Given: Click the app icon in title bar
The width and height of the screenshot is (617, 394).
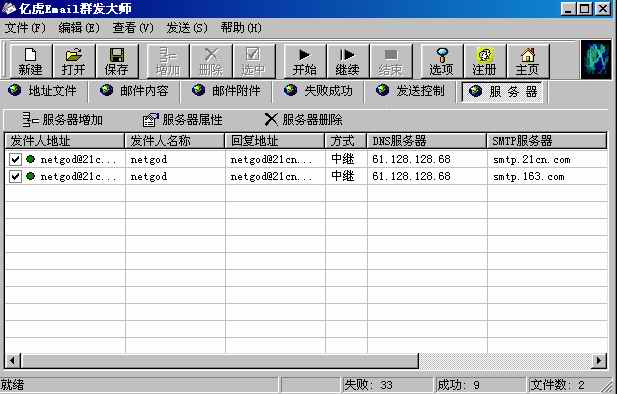Looking at the screenshot, I should [x=9, y=8].
